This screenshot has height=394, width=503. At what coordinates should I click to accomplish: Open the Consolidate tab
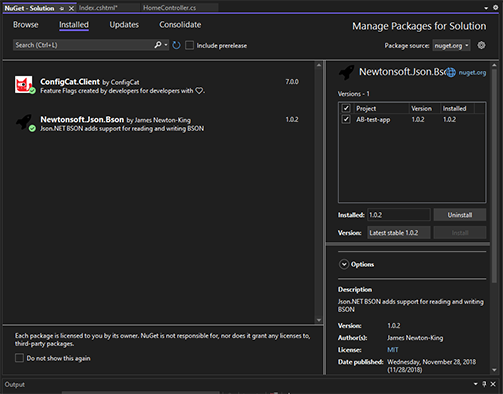[180, 25]
